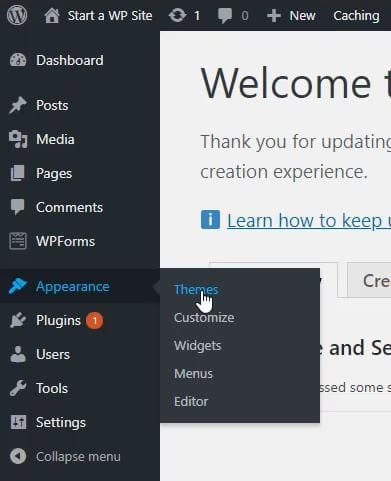
Task: Click the Dashboard gauge icon
Action: click(18, 60)
